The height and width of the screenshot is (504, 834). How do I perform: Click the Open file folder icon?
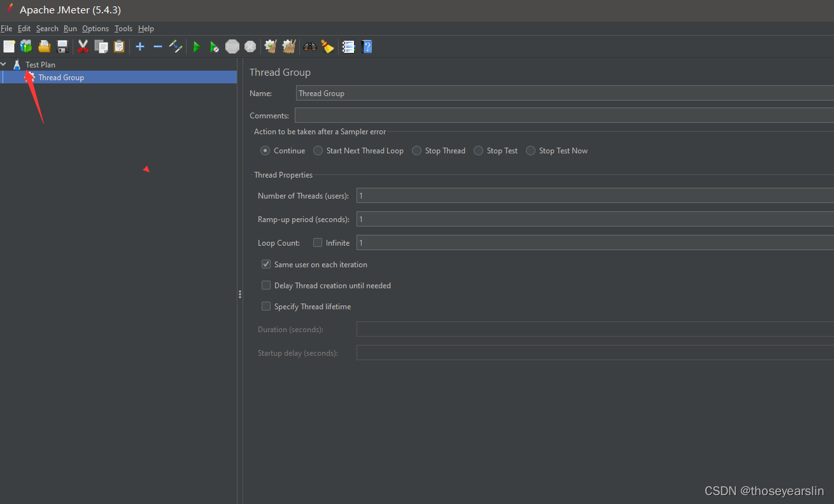[x=44, y=46]
